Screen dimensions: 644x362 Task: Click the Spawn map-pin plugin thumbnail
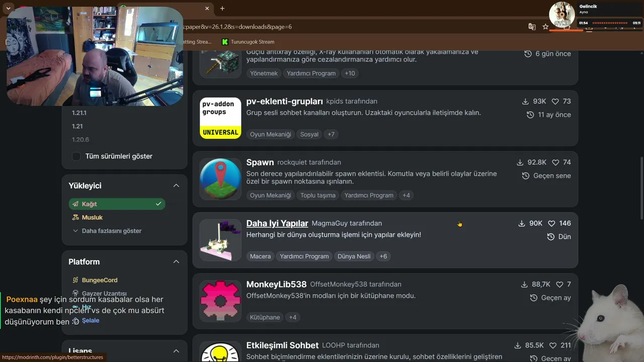220,179
